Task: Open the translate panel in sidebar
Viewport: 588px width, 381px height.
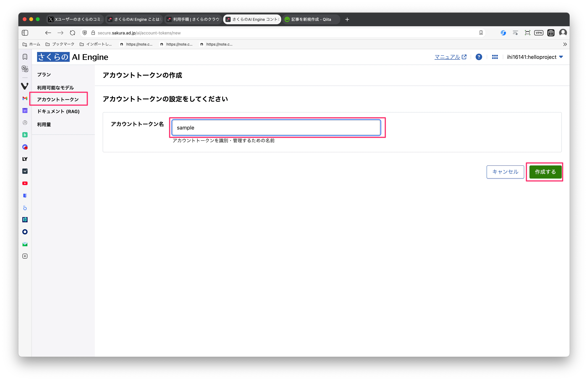Action: pos(25,69)
